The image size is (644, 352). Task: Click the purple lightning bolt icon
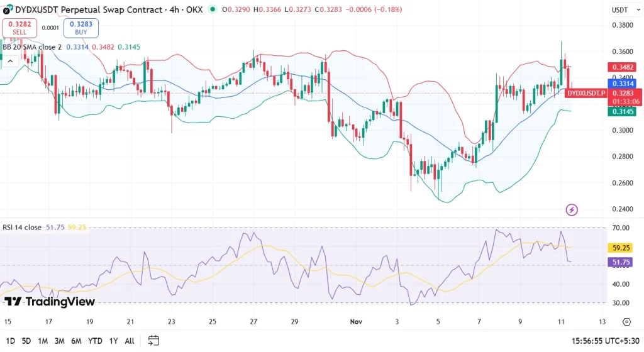[x=572, y=209]
